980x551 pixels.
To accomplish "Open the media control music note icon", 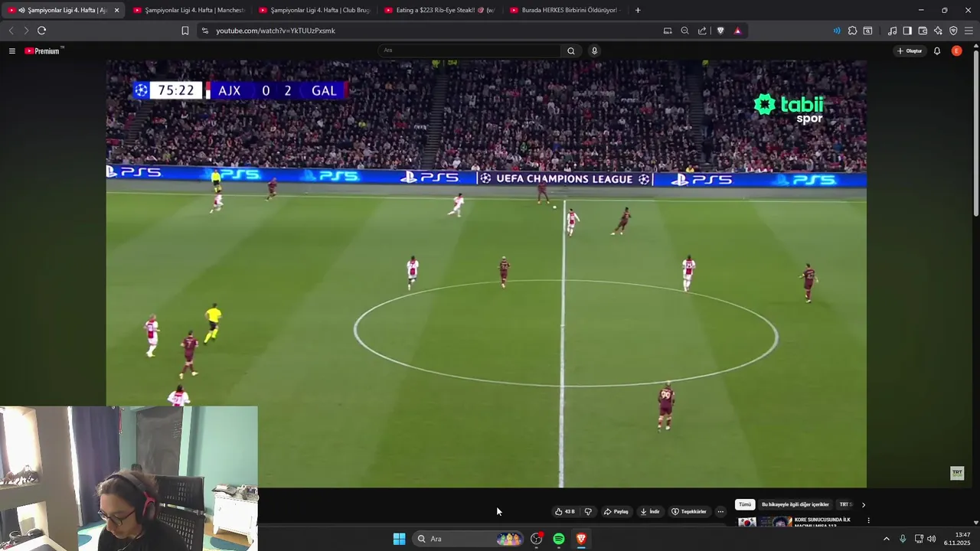I will point(893,31).
